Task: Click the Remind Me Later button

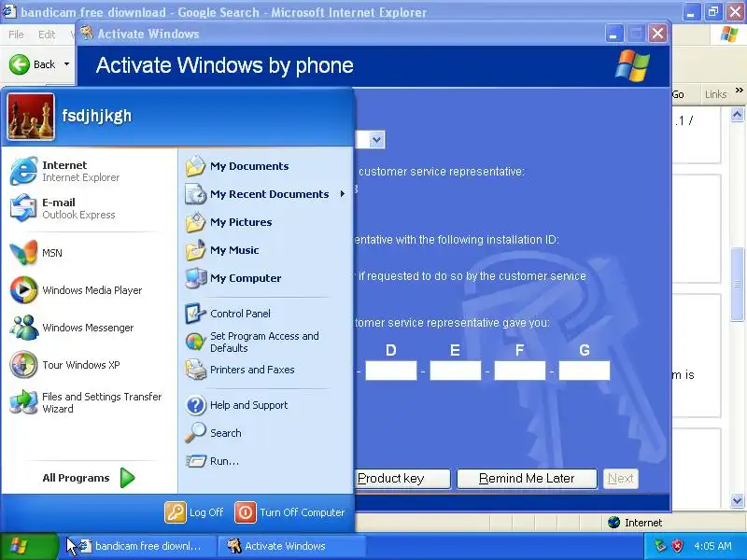Action: point(527,479)
